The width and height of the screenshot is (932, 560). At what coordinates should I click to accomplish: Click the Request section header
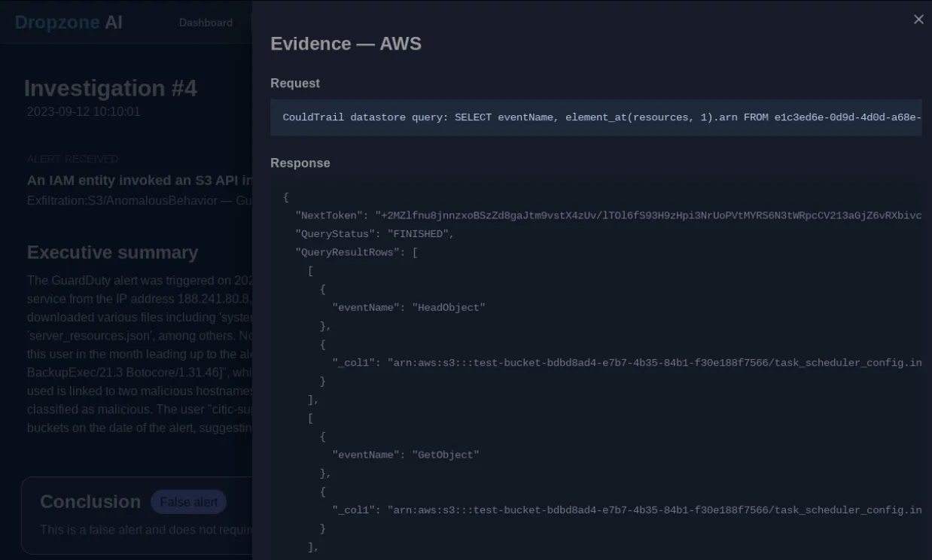(x=295, y=83)
